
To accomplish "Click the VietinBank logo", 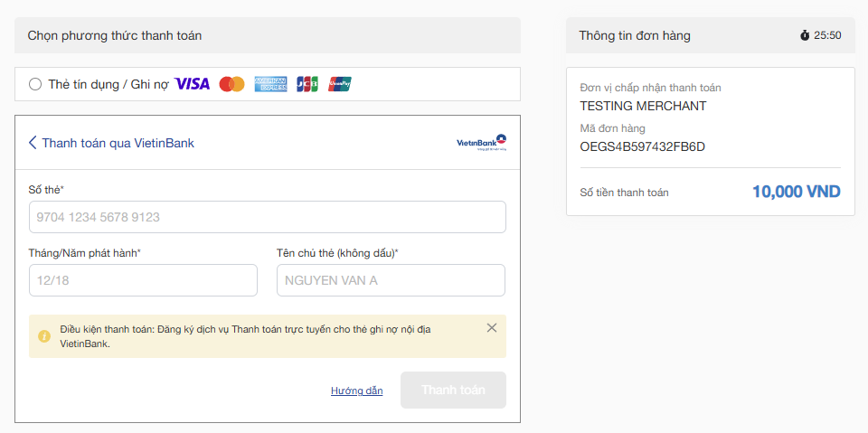I will tap(481, 143).
